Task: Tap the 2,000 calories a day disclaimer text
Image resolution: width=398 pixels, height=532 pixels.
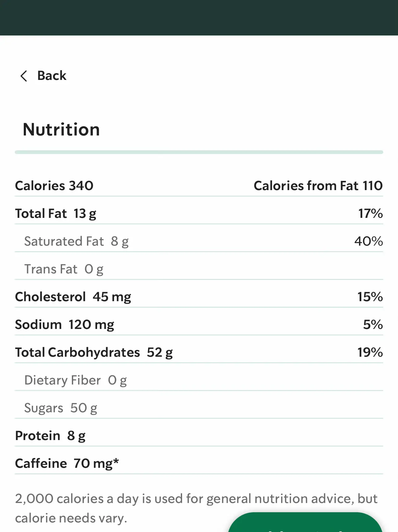Action: tap(196, 509)
